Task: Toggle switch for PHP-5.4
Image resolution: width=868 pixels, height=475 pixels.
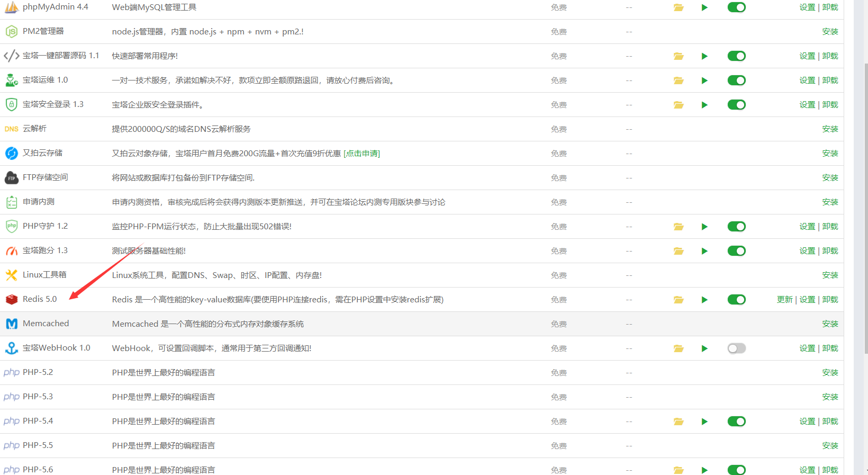Action: pyautogui.click(x=737, y=422)
